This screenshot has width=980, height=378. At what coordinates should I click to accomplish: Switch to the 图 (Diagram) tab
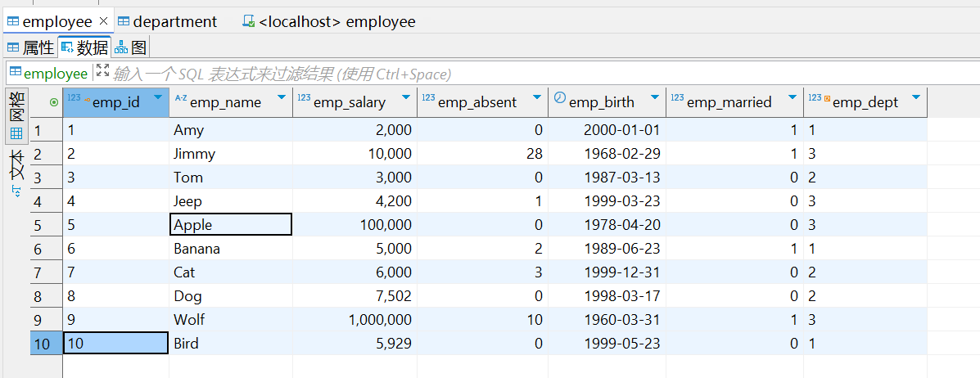pos(131,47)
